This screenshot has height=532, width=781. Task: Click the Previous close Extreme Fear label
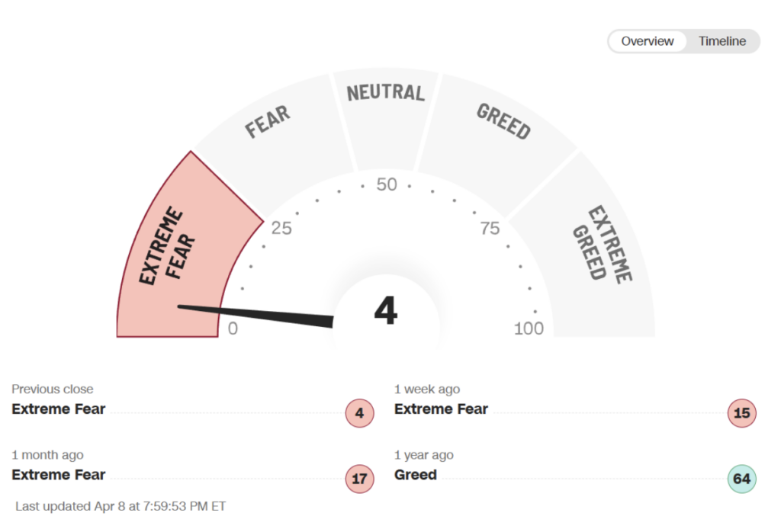(x=59, y=409)
